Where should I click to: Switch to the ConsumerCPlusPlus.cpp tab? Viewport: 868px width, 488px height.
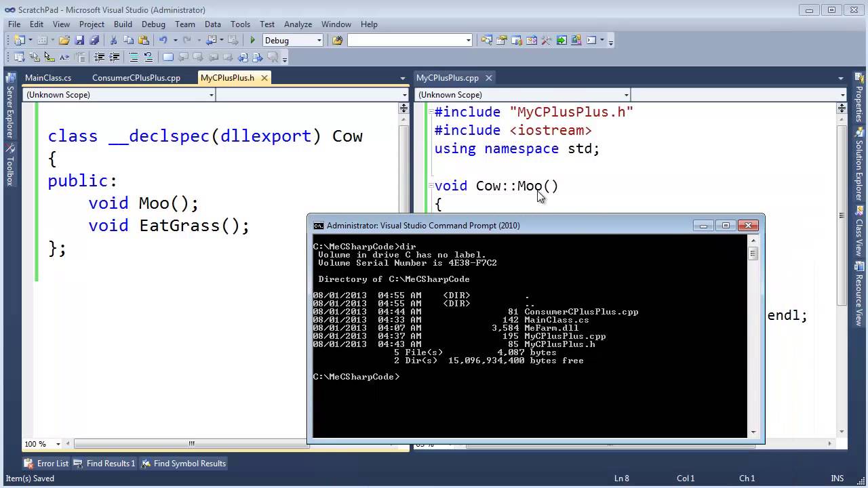pos(136,78)
